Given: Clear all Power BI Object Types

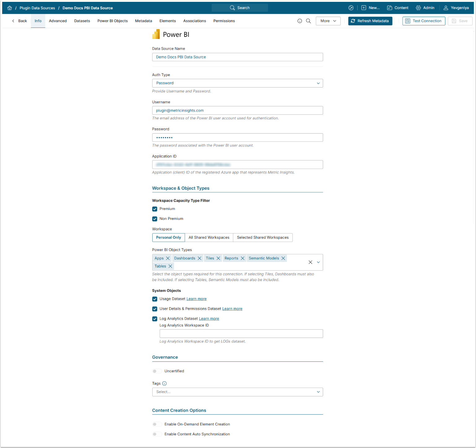Looking at the screenshot, I should pos(310,262).
